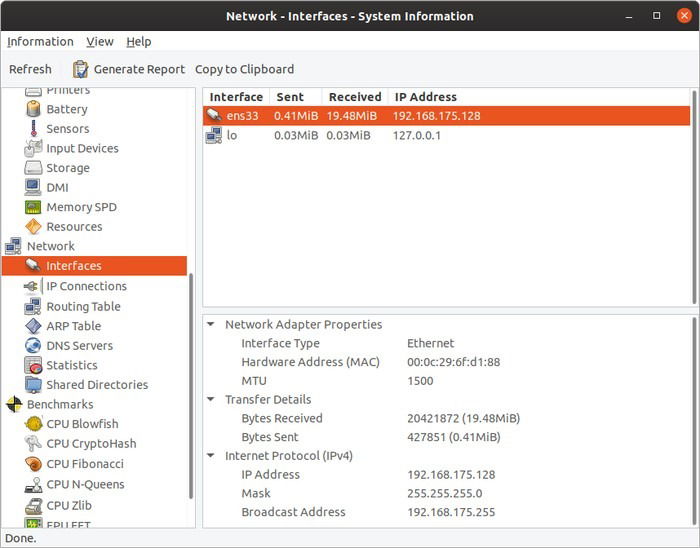This screenshot has width=700, height=548.
Task: Open the Information menu
Action: click(x=40, y=42)
